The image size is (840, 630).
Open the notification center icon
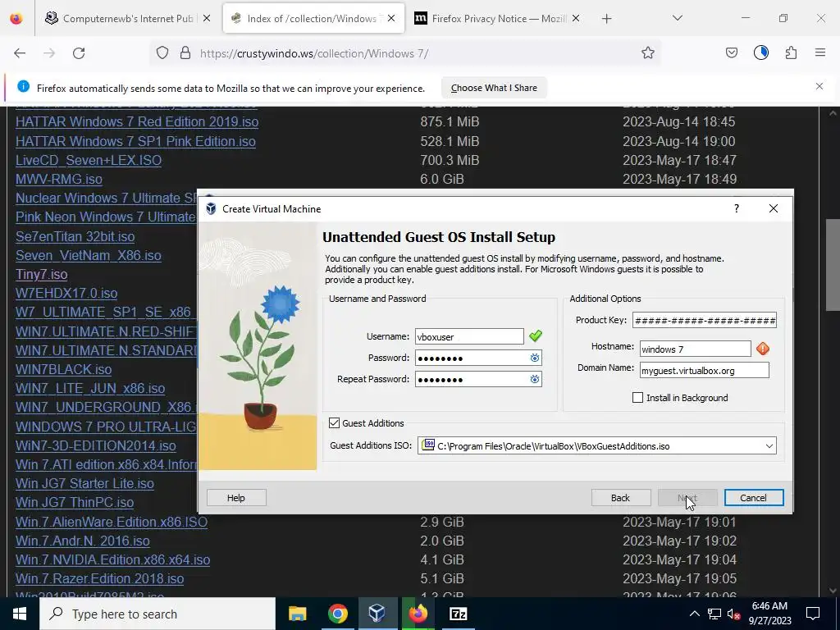tap(813, 614)
